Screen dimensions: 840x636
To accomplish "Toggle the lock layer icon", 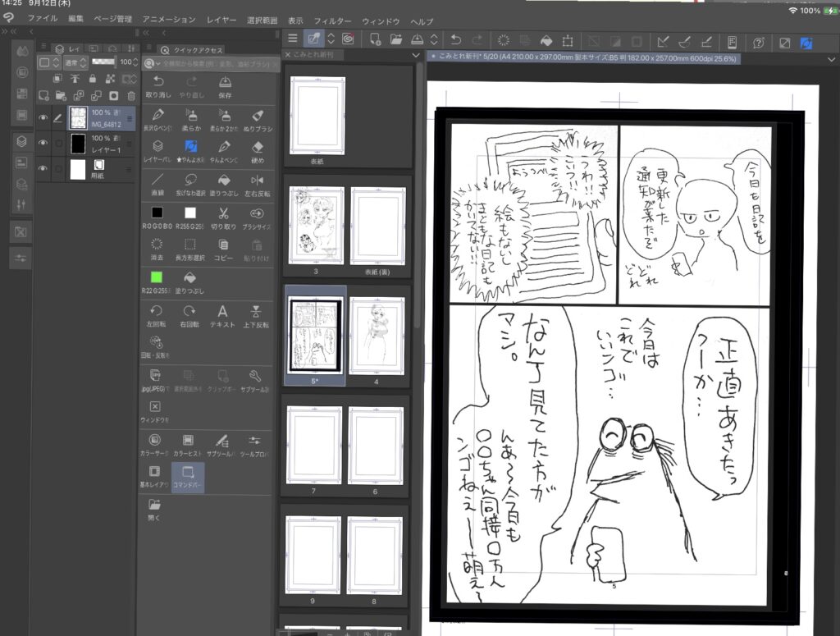I will (x=92, y=78).
